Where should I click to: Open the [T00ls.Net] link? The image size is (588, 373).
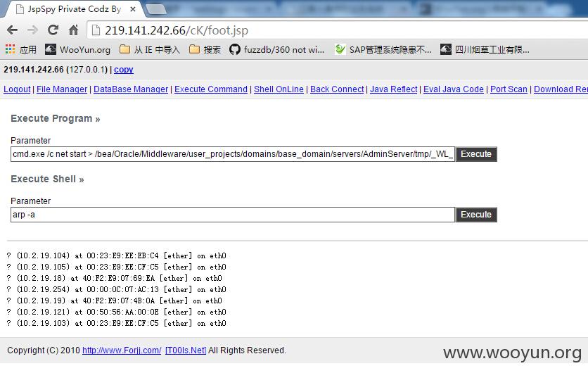tap(186, 350)
